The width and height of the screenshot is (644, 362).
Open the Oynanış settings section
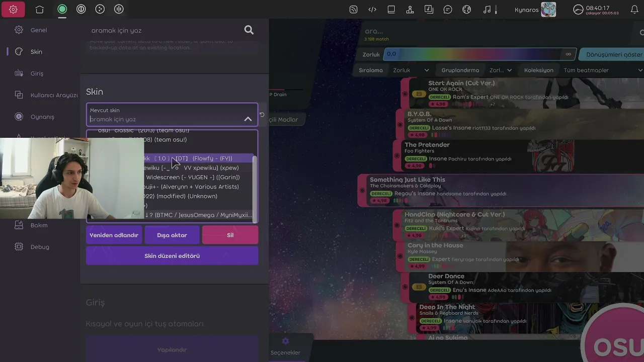click(42, 117)
